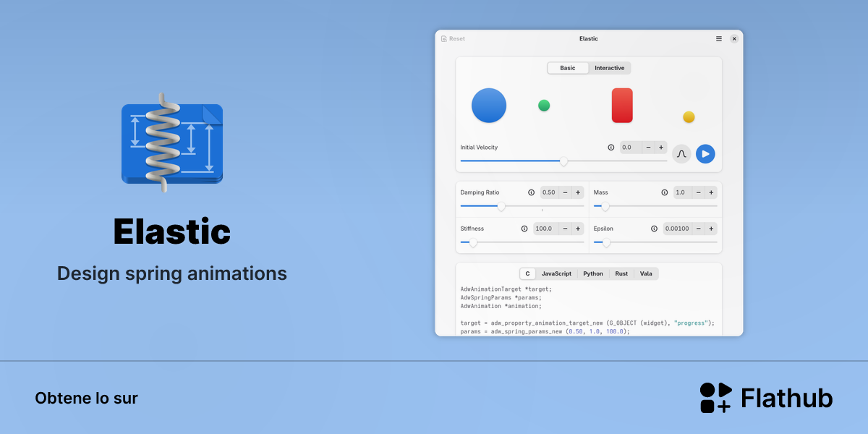Increase the Damping Ratio value

[x=578, y=192]
